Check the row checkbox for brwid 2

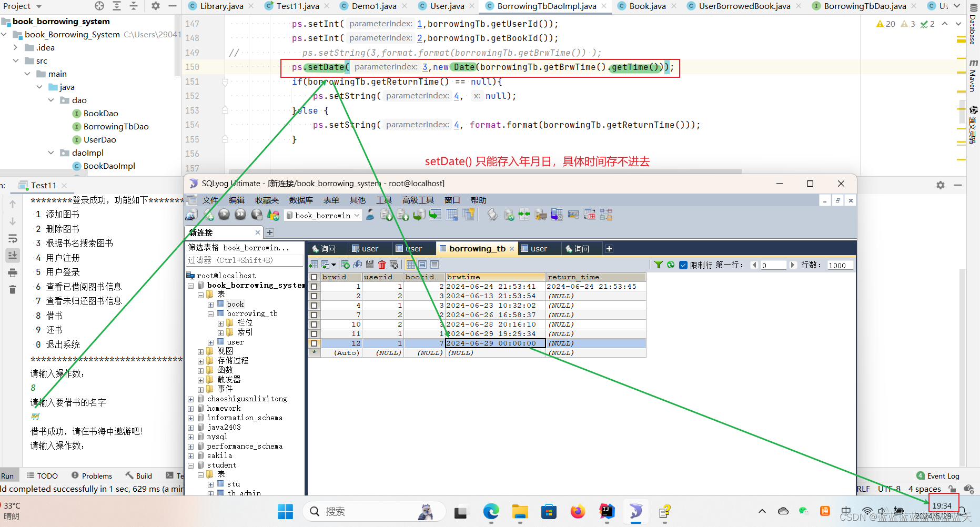coord(314,296)
